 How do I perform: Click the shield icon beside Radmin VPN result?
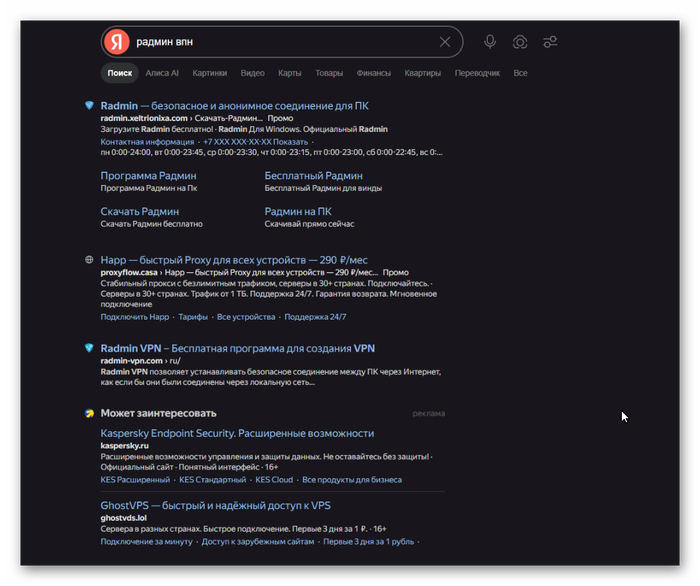89,348
